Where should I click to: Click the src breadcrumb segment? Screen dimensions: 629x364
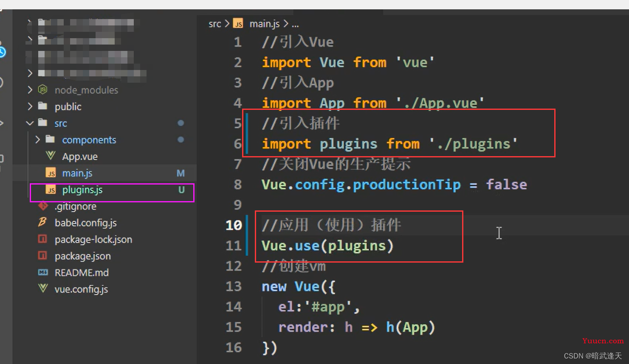click(215, 24)
